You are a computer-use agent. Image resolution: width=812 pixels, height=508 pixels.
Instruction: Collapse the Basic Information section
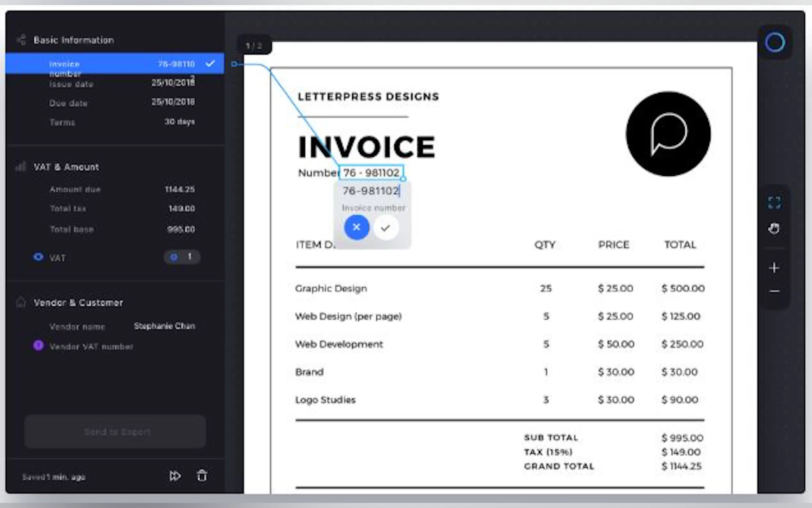click(74, 40)
